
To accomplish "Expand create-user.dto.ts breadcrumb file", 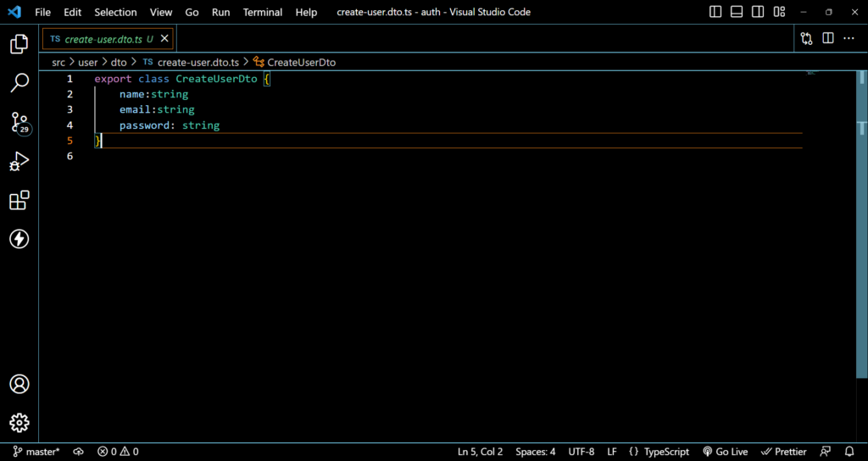I will [x=192, y=63].
